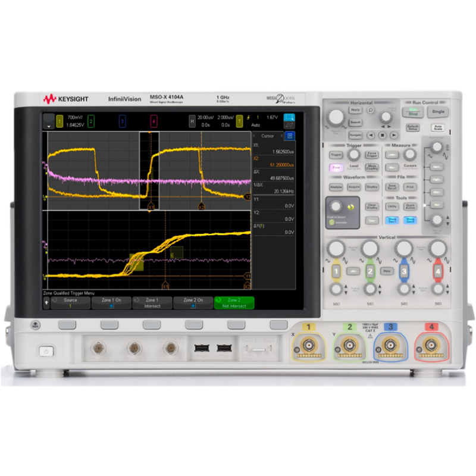Select the X2 cursor value 51.250000us
Image resolution: width=476 pixels, height=476 pixels.
point(282,165)
